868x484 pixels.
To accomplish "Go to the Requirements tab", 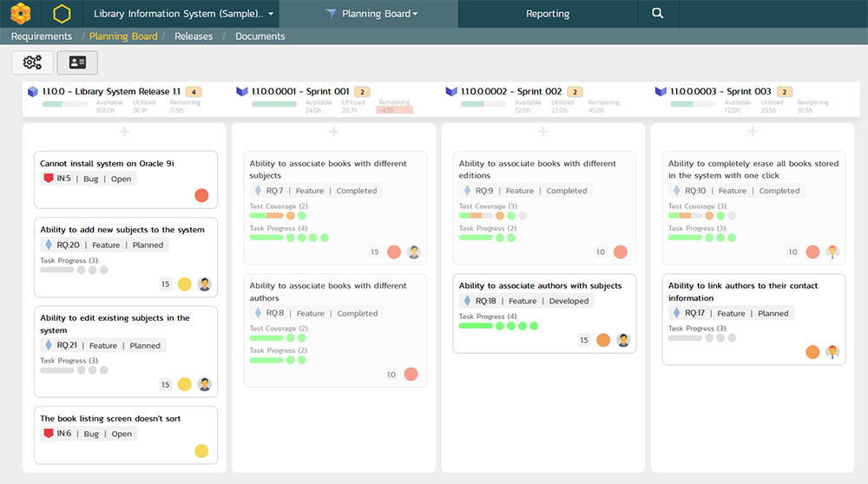I will click(42, 36).
